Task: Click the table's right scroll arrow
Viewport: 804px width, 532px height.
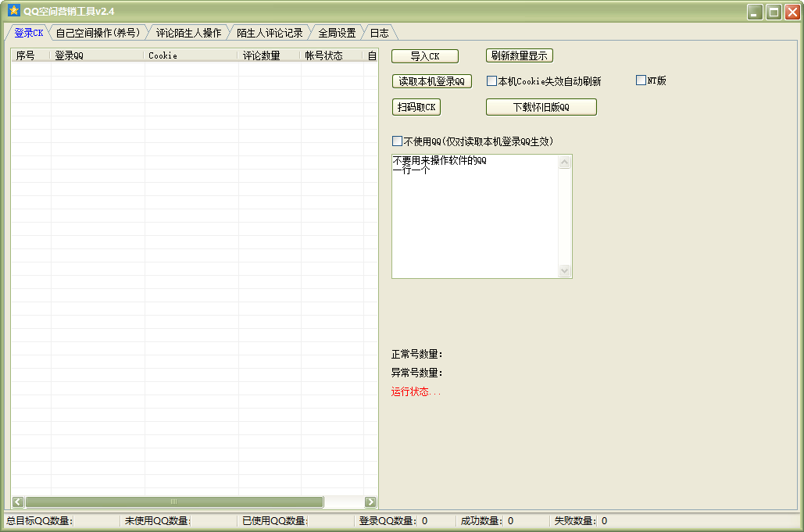Action: click(370, 502)
